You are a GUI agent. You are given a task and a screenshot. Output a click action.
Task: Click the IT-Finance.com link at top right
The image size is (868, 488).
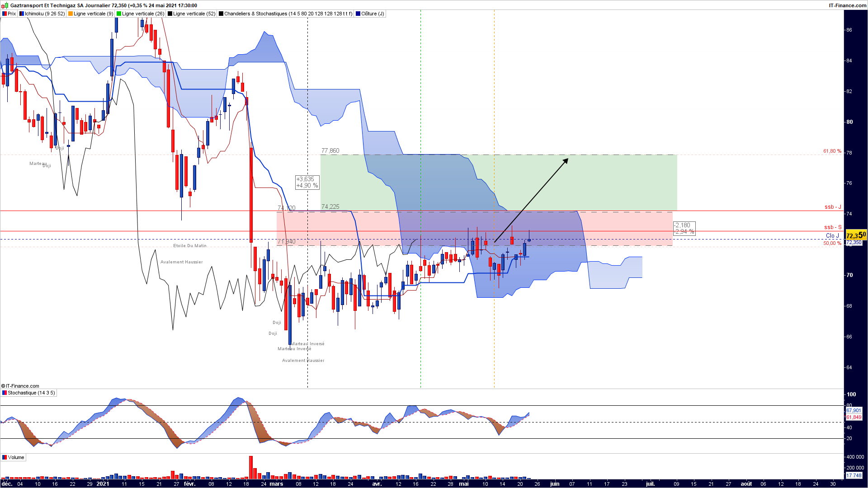[847, 5]
